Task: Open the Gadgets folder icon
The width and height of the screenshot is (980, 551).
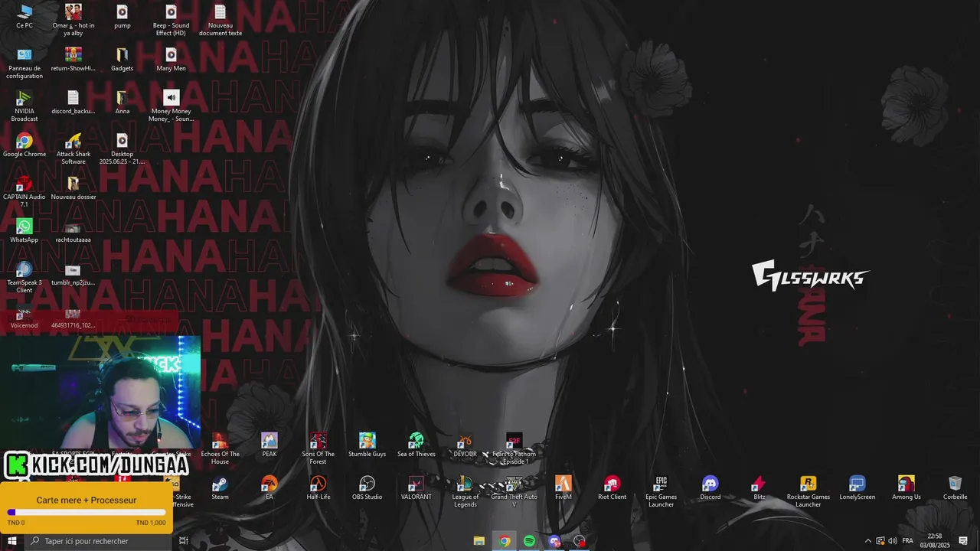Action: (122, 60)
